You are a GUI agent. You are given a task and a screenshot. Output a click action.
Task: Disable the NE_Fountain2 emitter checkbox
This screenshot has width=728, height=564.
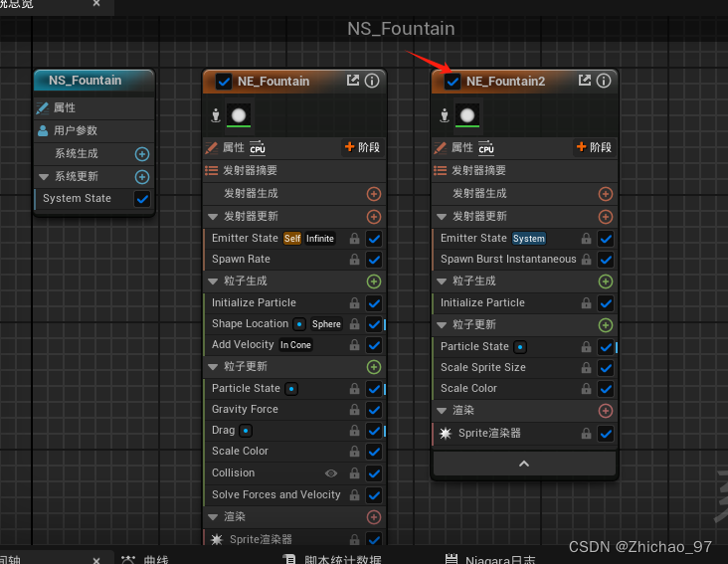(x=453, y=82)
